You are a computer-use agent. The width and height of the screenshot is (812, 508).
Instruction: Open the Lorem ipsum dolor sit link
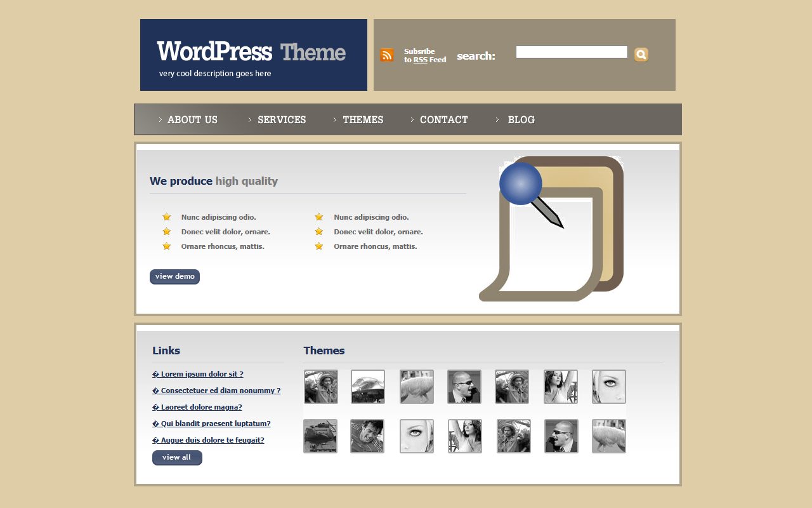click(198, 374)
